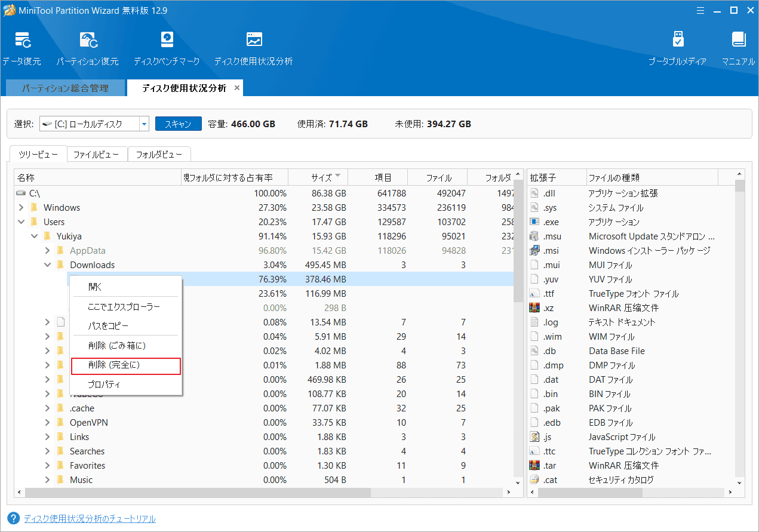Click the .log text document icon
This screenshot has height=532, width=759.
click(x=535, y=322)
